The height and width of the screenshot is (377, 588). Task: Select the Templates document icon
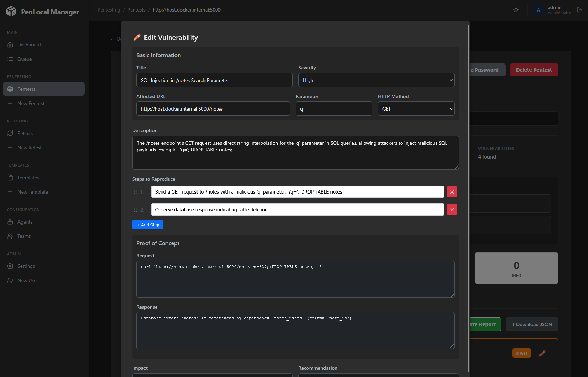[11, 178]
